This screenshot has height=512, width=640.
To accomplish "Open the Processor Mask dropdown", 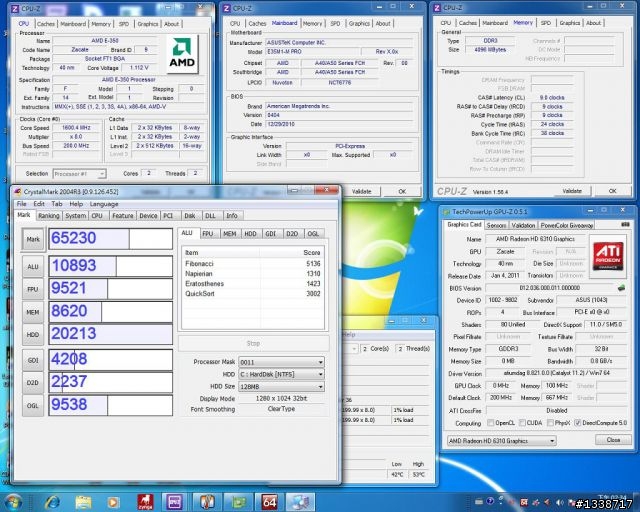I will (282, 362).
